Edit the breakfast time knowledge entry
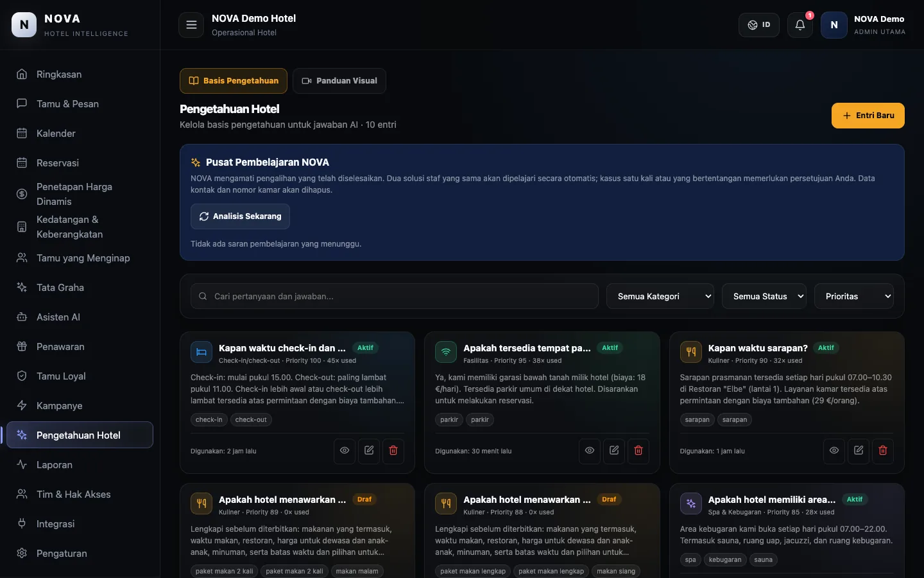The image size is (924, 578). coord(859,451)
